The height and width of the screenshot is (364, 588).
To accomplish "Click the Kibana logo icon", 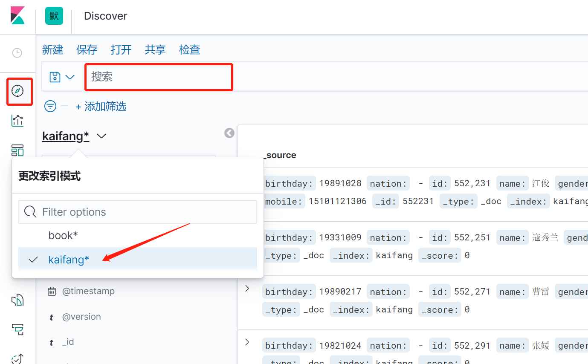I will 17,16.
